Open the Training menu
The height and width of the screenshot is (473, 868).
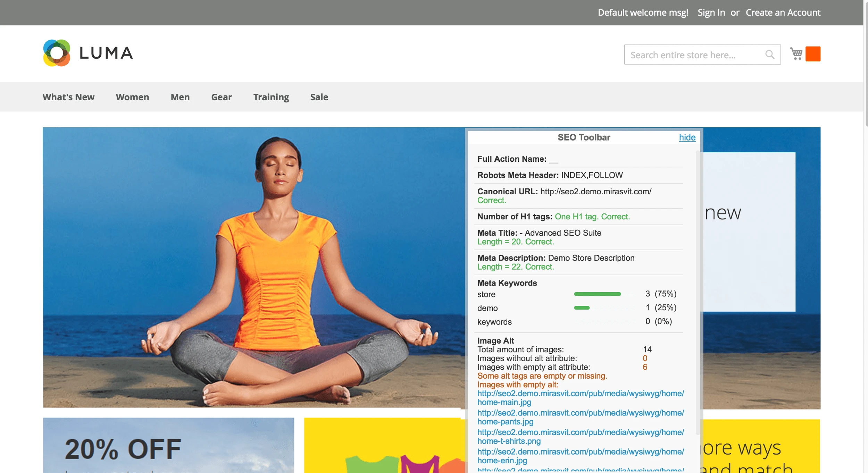(x=270, y=97)
